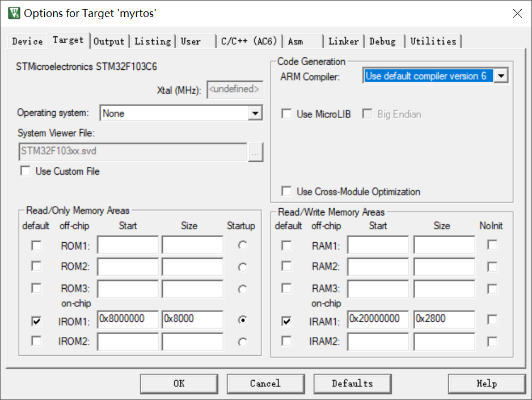Viewport: 532px width, 400px height.
Task: Click the ROM2 Start address field
Action: (x=128, y=267)
